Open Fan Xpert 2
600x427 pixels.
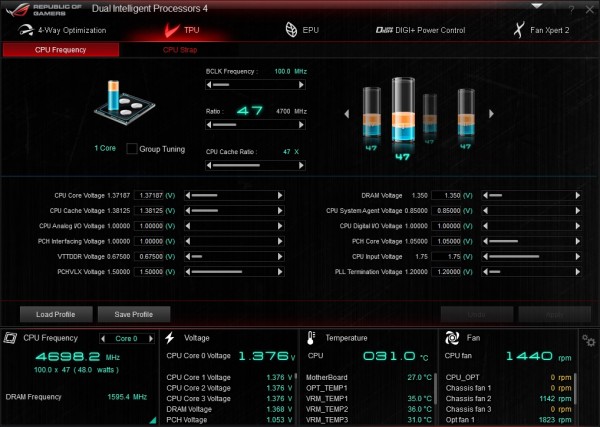[x=541, y=30]
